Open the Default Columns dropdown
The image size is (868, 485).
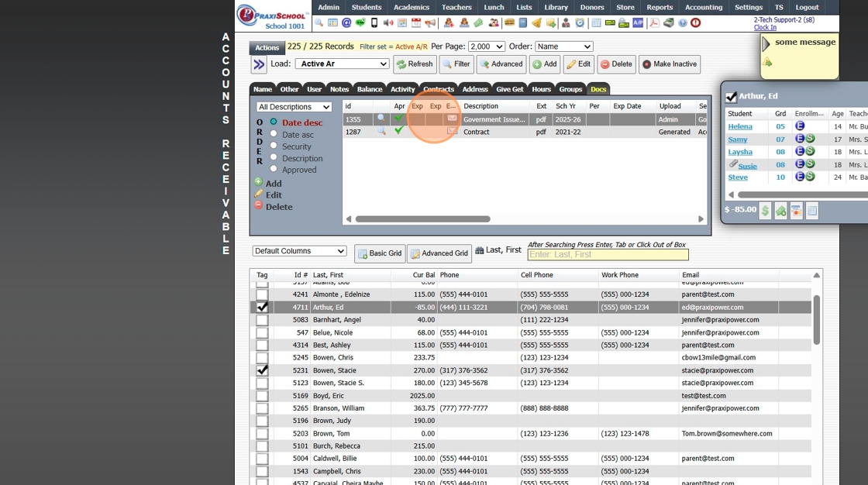(299, 251)
